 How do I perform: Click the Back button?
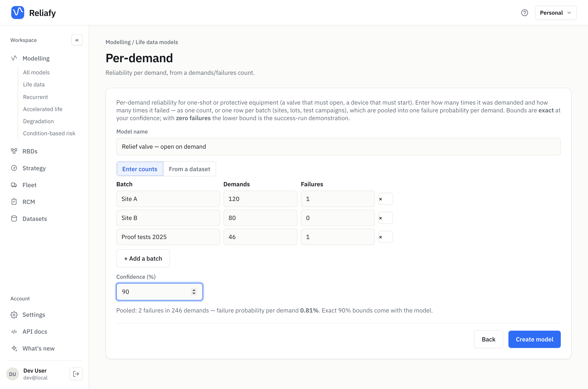click(488, 339)
